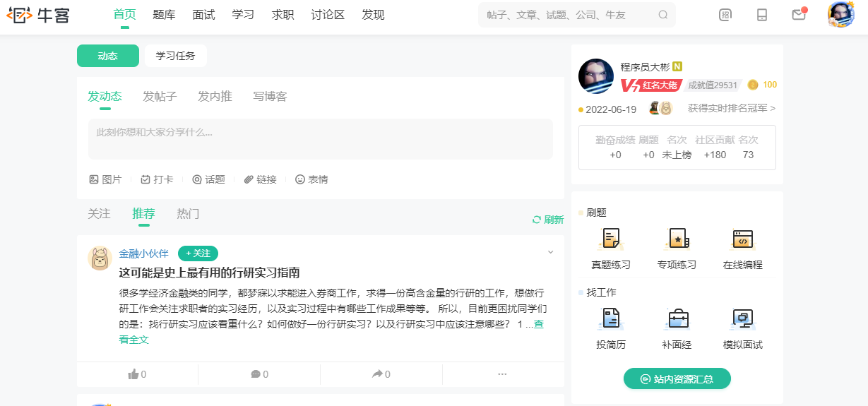Click the N badge beside 程序员大彬
The image size is (868, 406).
677,66
